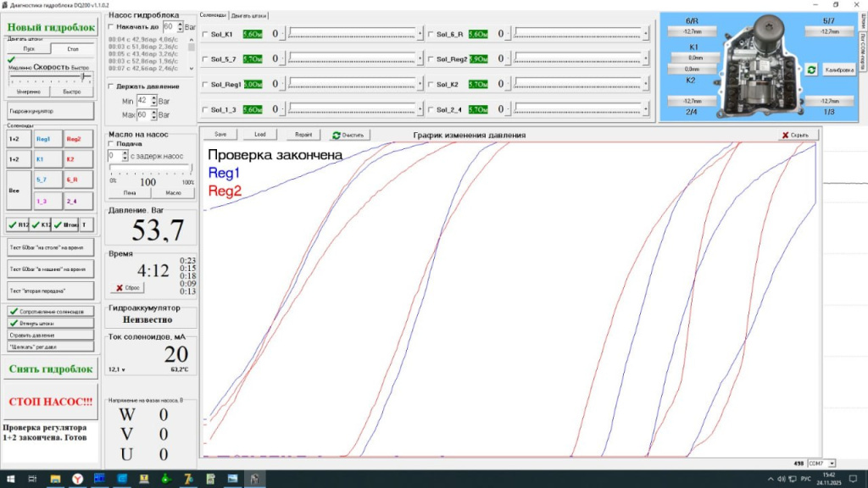Image resolution: width=868 pixels, height=488 pixels.
Task: Click the red K2 solenoid button
Action: click(73, 159)
